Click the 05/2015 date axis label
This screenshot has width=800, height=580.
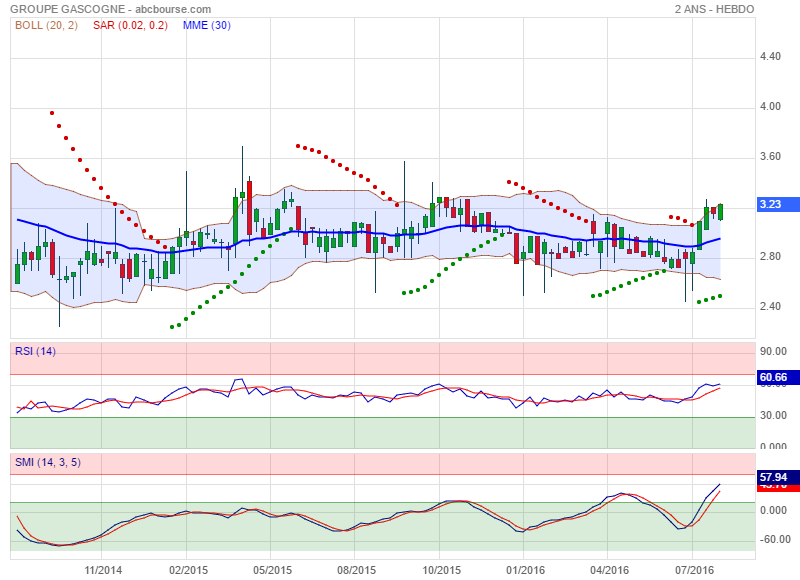(x=272, y=570)
